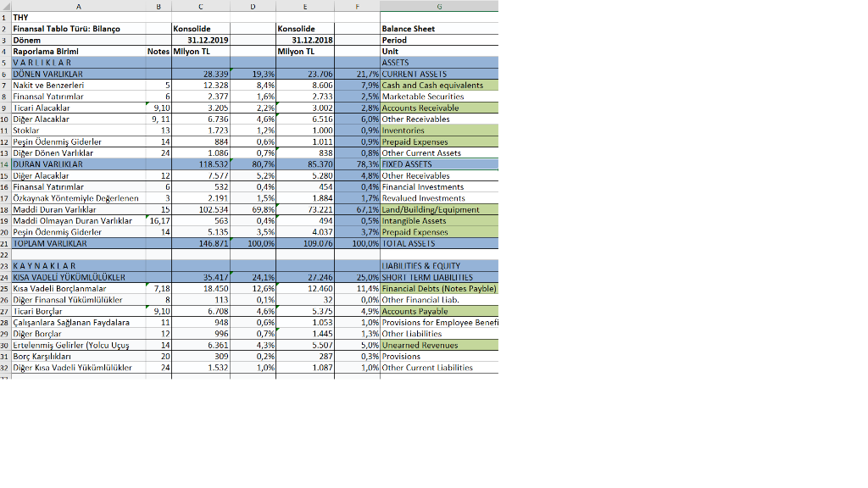Click the 31.12.2018 date cell

point(305,39)
